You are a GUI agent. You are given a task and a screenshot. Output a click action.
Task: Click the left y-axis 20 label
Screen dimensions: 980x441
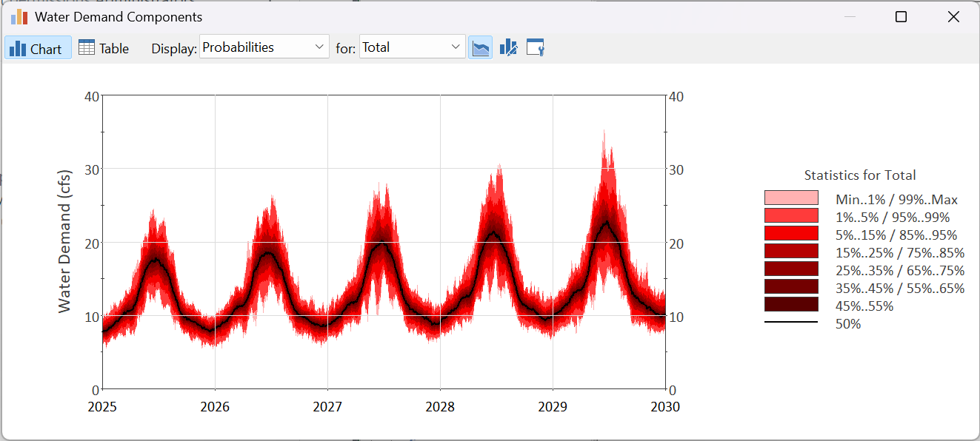(x=92, y=243)
